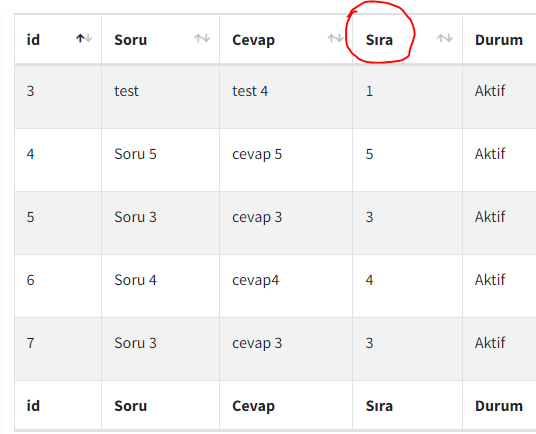Sort table by Sıra header
Viewport: 536px width, 434px height.
379,40
